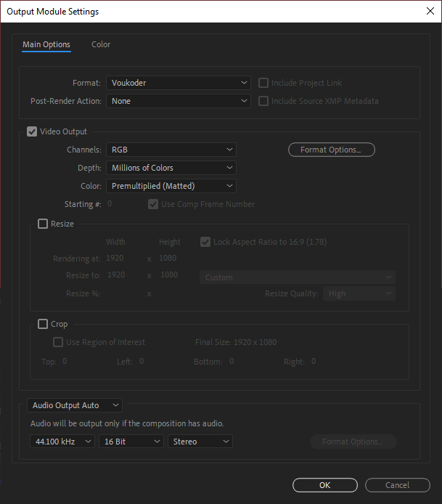Expand the Post-Render Action dropdown
This screenshot has width=442, height=504.
(179, 101)
